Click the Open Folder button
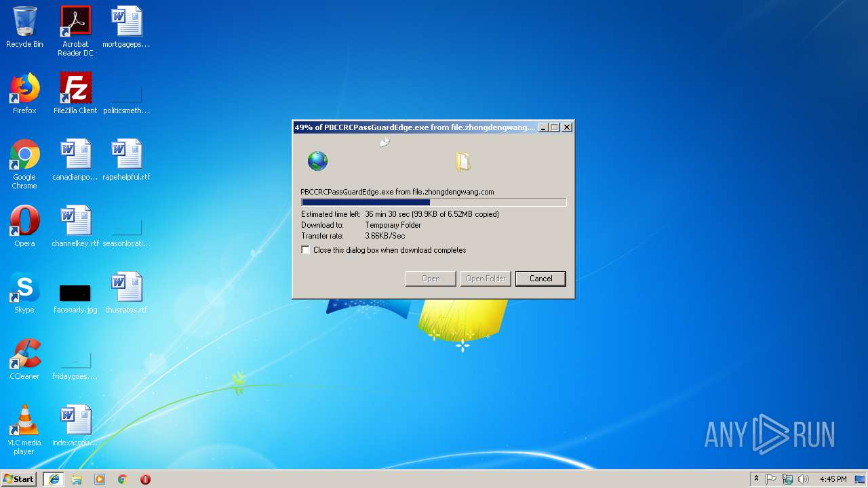This screenshot has width=868, height=488. click(486, 279)
